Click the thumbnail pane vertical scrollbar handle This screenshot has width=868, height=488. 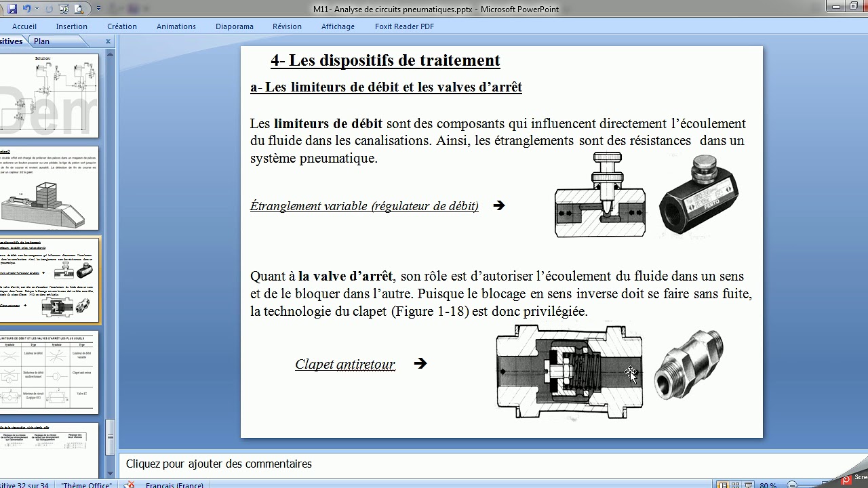point(111,438)
